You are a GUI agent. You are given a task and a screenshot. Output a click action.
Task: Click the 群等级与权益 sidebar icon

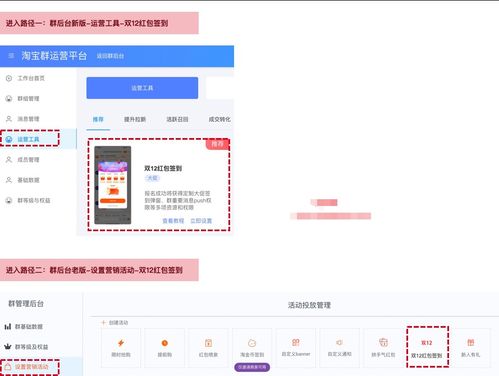tap(9, 200)
